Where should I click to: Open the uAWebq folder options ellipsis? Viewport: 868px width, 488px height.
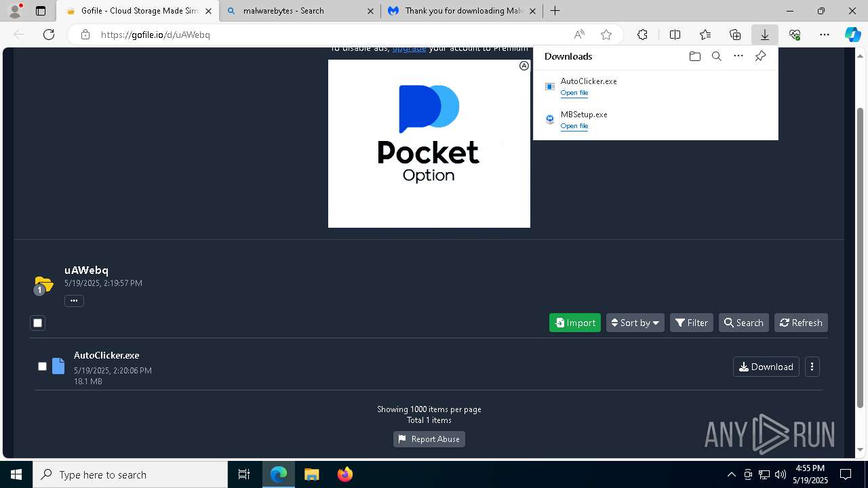pos(74,300)
